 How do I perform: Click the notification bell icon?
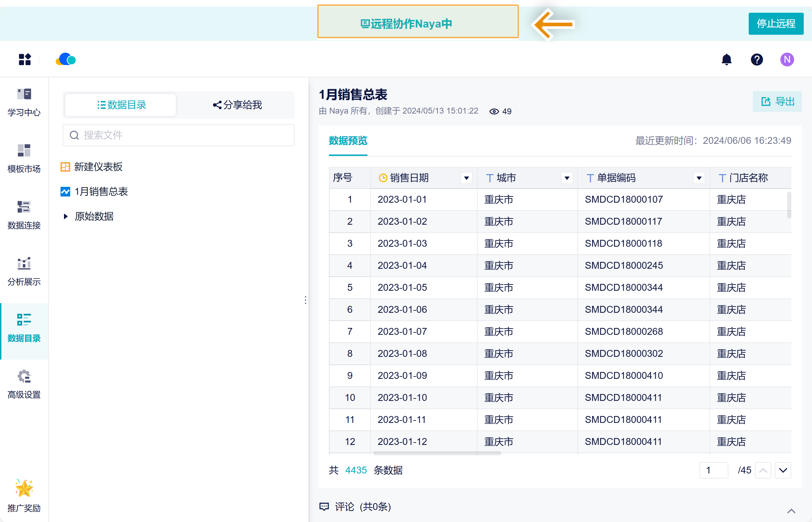tap(726, 60)
